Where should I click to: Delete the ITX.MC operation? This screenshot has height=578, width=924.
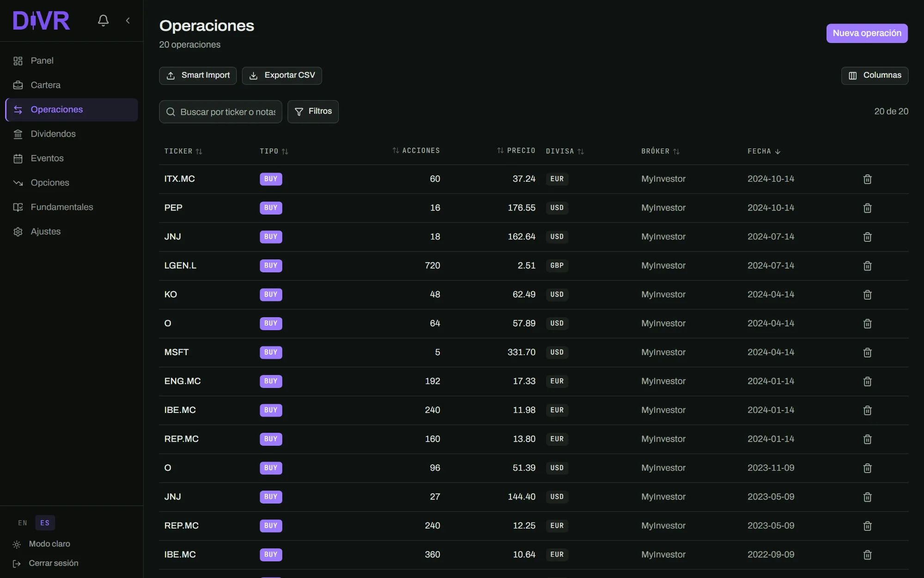click(x=867, y=179)
